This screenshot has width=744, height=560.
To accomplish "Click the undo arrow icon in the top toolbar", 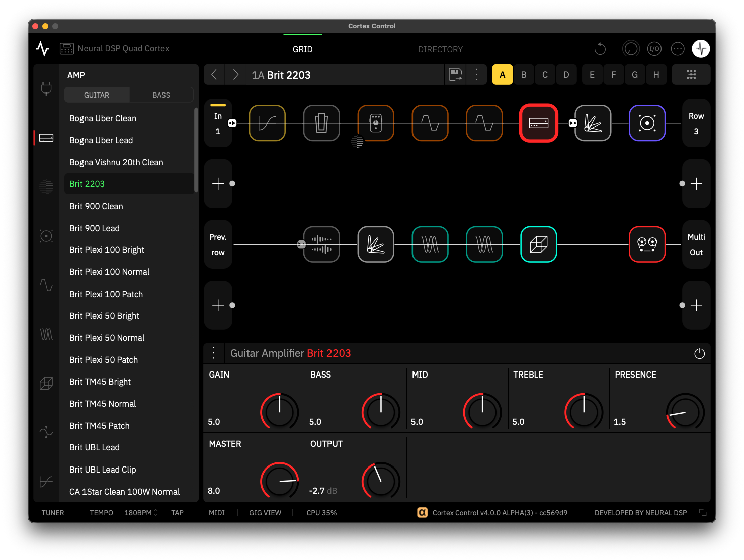I will tap(600, 48).
